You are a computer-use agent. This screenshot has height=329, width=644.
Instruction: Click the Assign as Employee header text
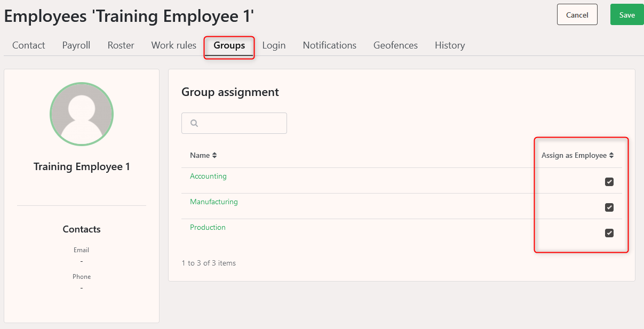point(574,156)
